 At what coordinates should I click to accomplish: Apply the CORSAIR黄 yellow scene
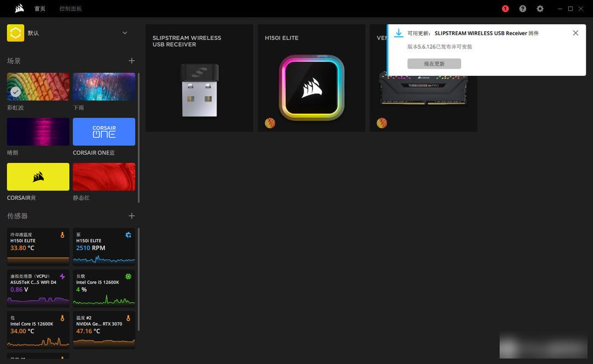click(x=38, y=177)
